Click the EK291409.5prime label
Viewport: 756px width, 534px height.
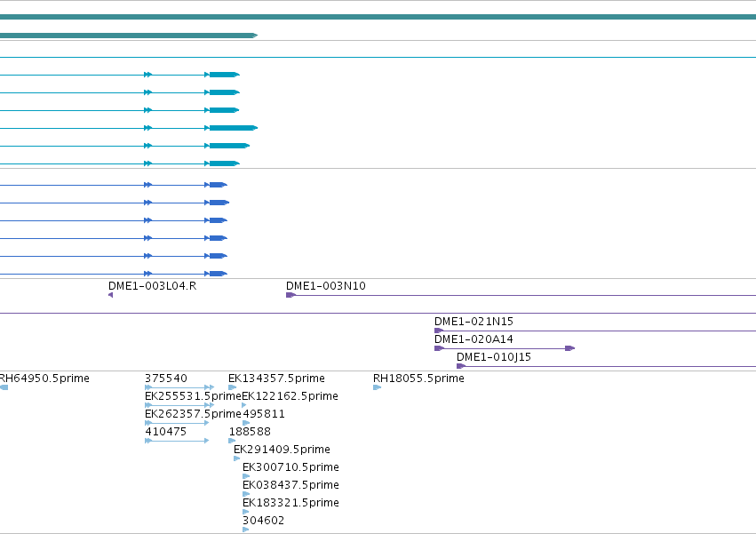pyautogui.click(x=282, y=450)
